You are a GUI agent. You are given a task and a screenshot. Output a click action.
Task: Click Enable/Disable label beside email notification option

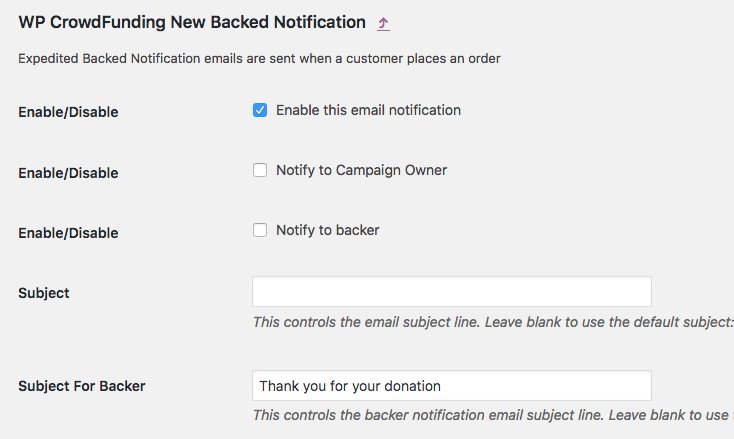pos(68,112)
